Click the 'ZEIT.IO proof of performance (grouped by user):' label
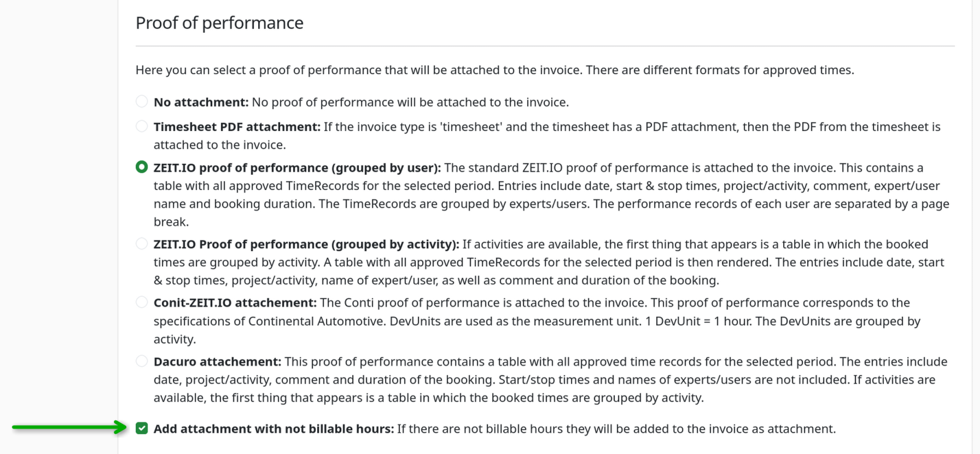This screenshot has height=454, width=980. coord(297,168)
